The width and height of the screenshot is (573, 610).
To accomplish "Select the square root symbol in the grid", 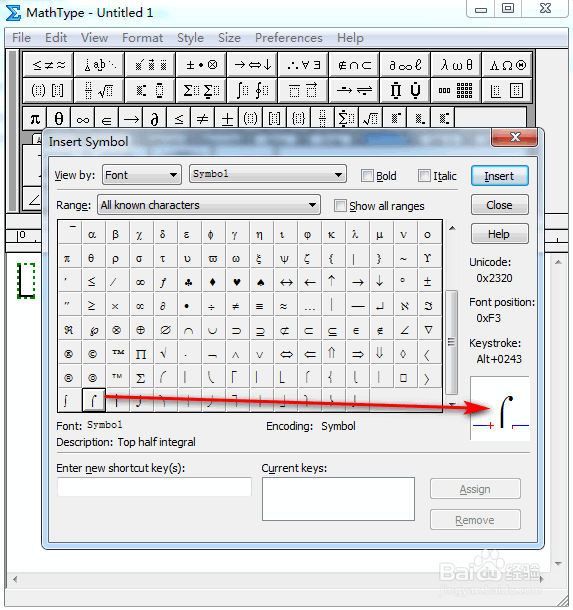I will click(164, 354).
